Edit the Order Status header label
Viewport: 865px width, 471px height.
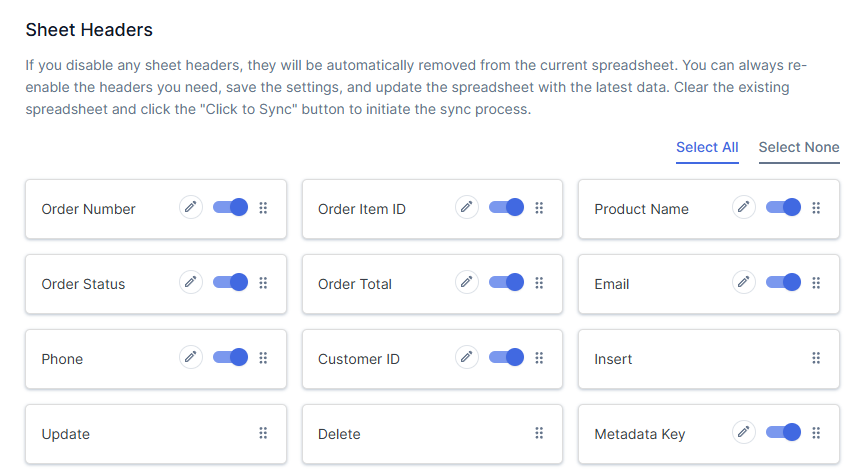coord(191,282)
